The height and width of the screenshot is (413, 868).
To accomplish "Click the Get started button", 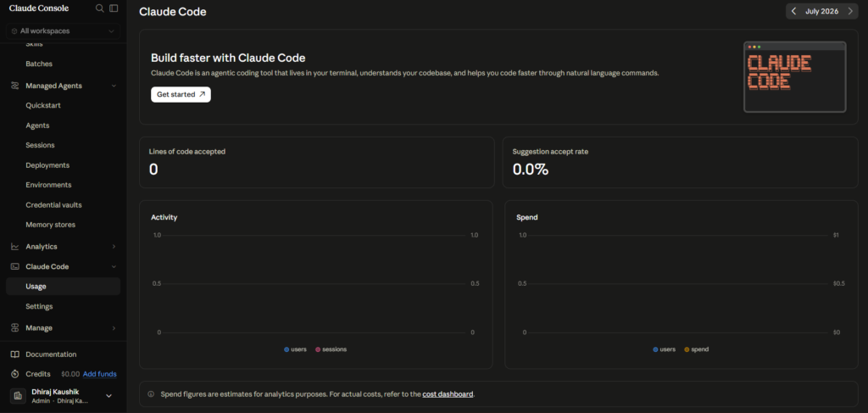I will click(181, 95).
